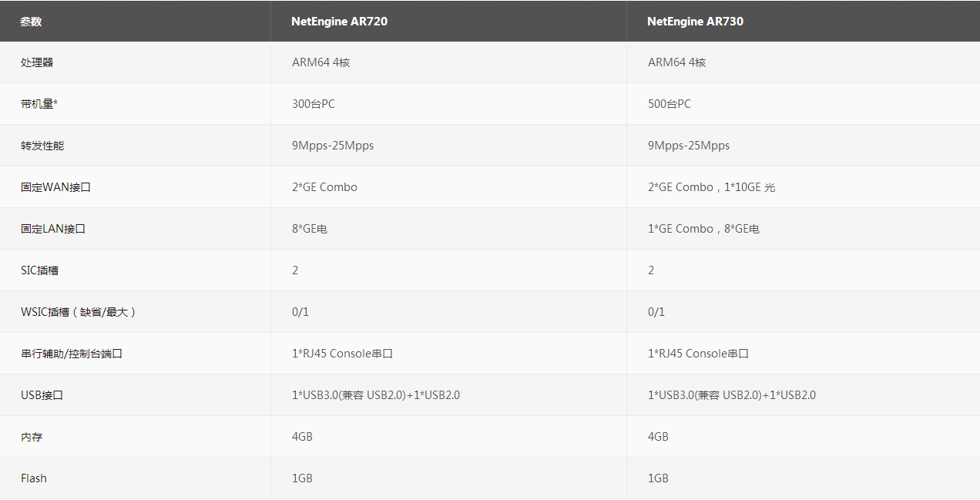Click the SIC插槽 row label
Viewport: 980px width, 500px height.
[x=39, y=270]
